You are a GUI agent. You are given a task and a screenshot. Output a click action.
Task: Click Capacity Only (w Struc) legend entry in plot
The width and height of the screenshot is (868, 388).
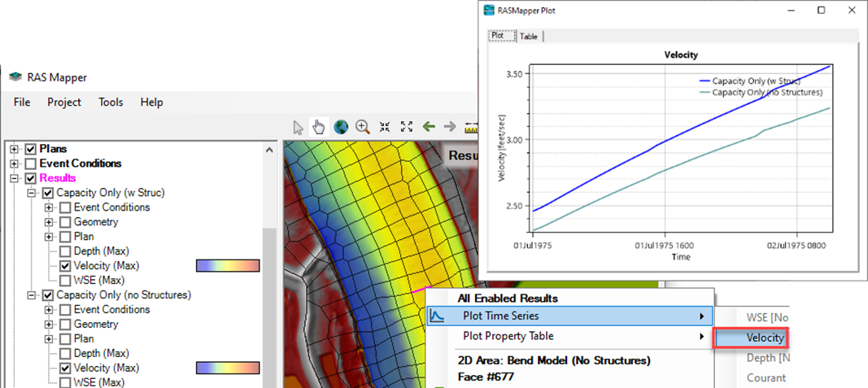(x=750, y=81)
